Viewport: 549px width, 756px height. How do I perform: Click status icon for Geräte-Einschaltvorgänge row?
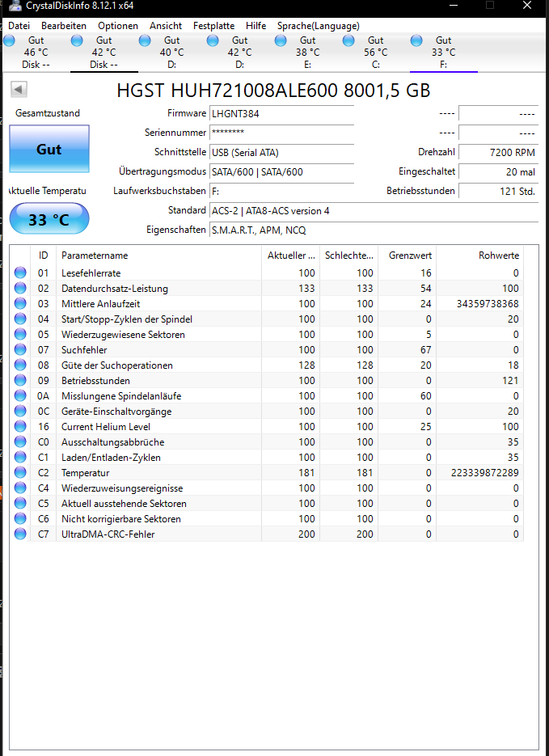pos(20,412)
